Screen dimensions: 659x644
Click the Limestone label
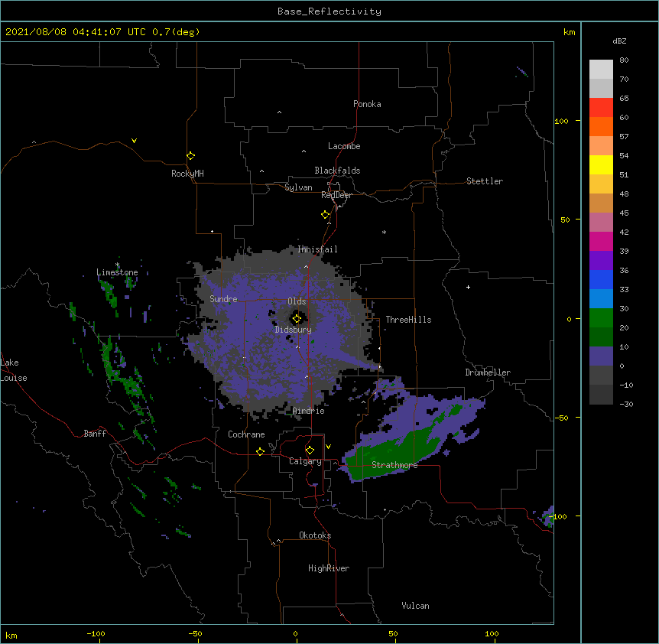click(117, 272)
